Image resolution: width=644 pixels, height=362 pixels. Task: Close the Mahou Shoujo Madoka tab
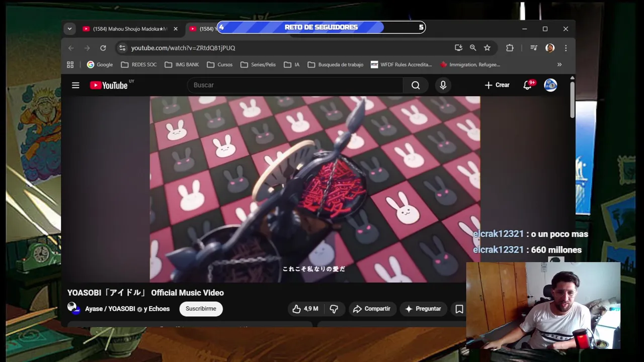pos(175,29)
